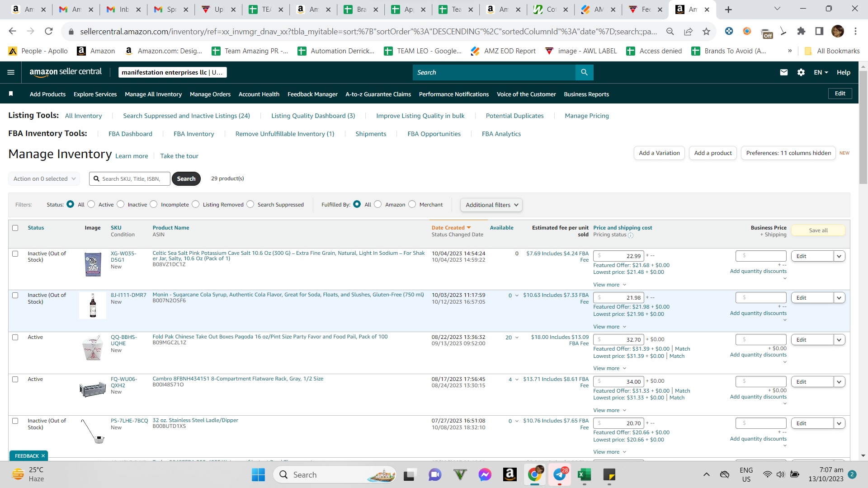Choose the Search Suppressed status radio
The width and height of the screenshot is (868, 488).
click(x=250, y=204)
